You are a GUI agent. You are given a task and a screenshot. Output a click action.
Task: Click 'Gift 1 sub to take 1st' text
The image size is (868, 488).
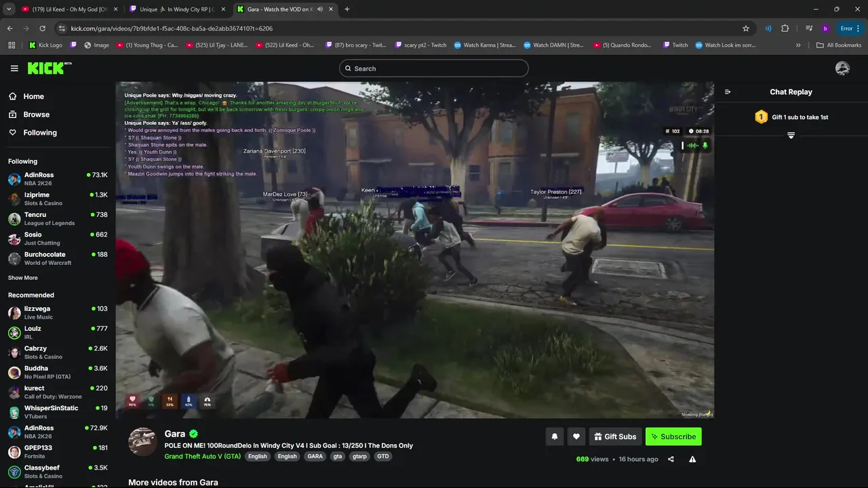tap(800, 117)
